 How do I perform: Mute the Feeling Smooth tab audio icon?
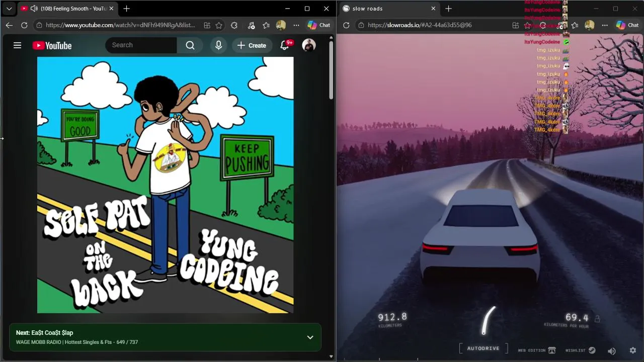click(34, 9)
